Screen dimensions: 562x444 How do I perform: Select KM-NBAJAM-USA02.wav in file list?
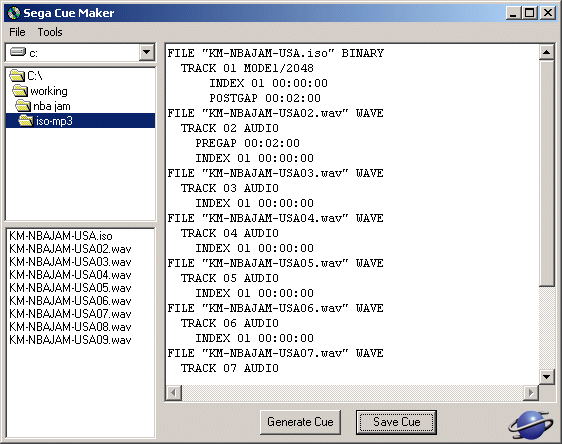pos(70,249)
